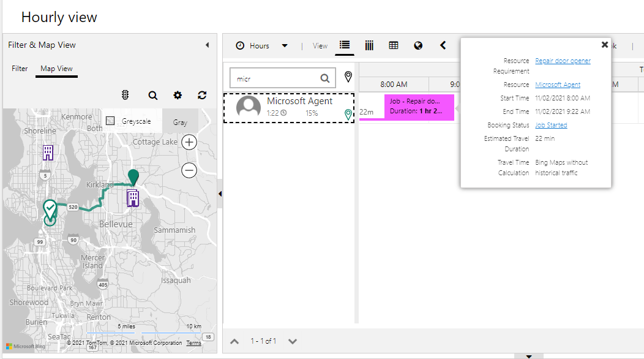644x359 pixels.
Task: Toggle traffic light icon on map toolbar
Action: point(125,95)
